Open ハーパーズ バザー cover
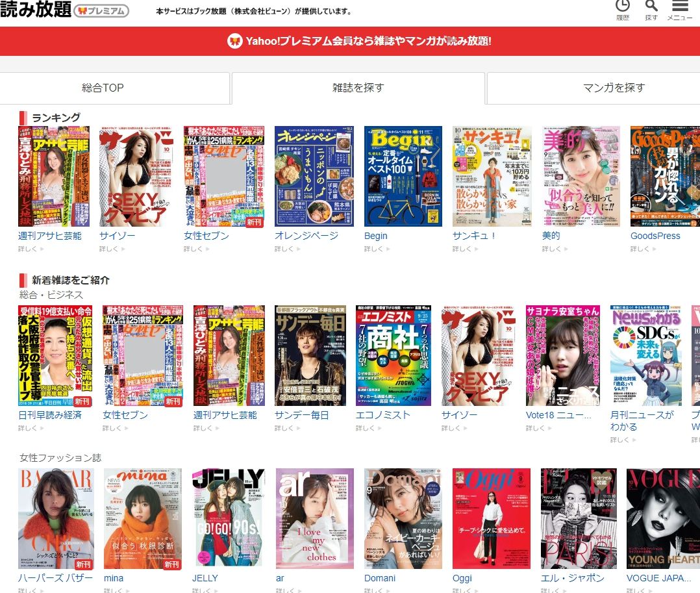This screenshot has width=700, height=593. [x=56, y=519]
